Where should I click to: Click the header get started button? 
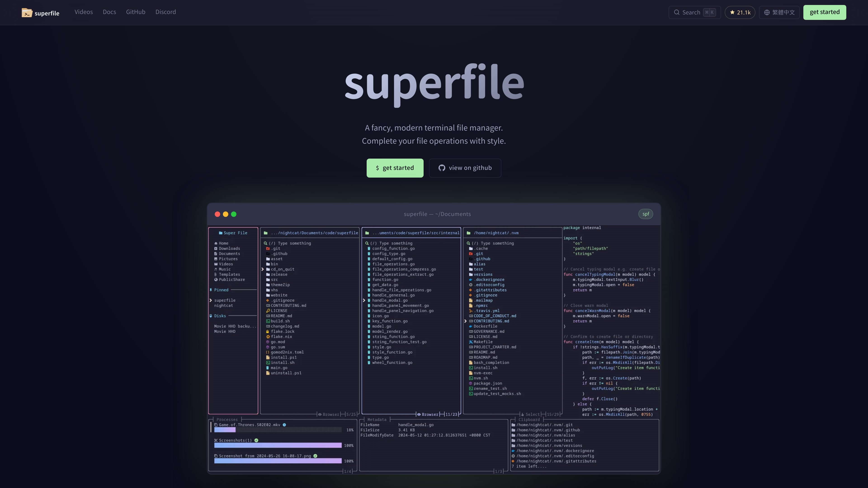pos(825,12)
